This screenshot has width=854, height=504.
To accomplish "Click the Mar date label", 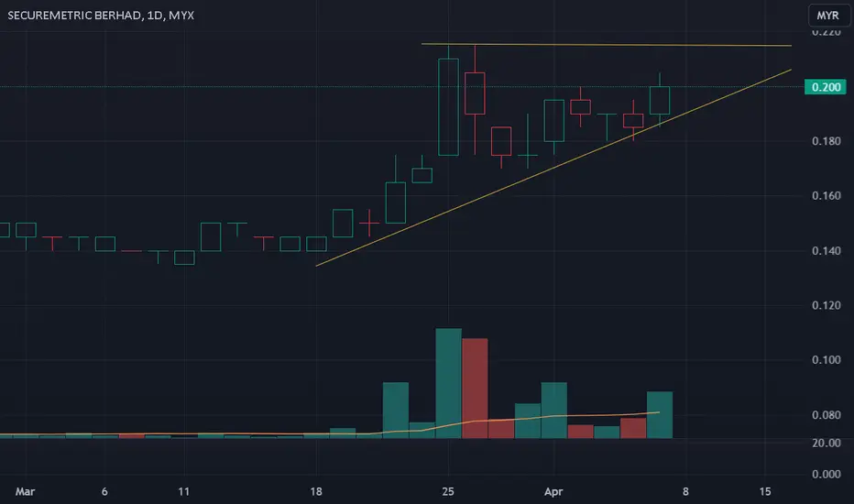I will click(25, 491).
